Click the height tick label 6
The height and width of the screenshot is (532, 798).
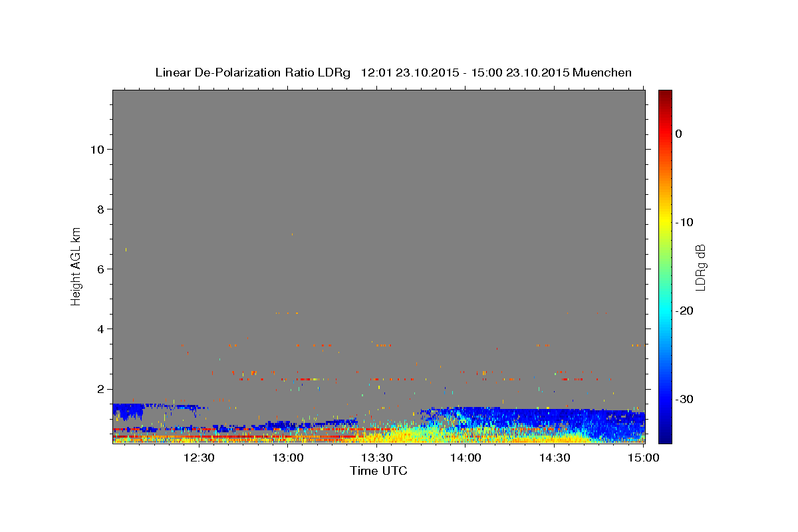(x=99, y=269)
